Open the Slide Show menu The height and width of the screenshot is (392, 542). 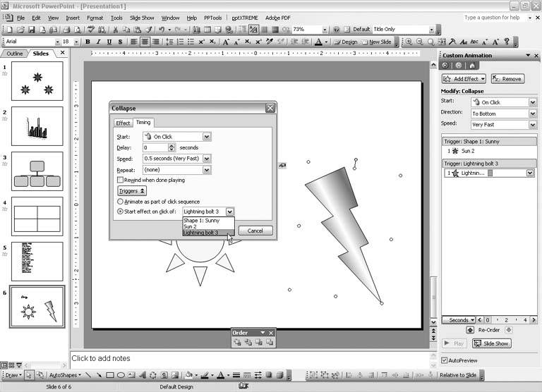coord(142,18)
